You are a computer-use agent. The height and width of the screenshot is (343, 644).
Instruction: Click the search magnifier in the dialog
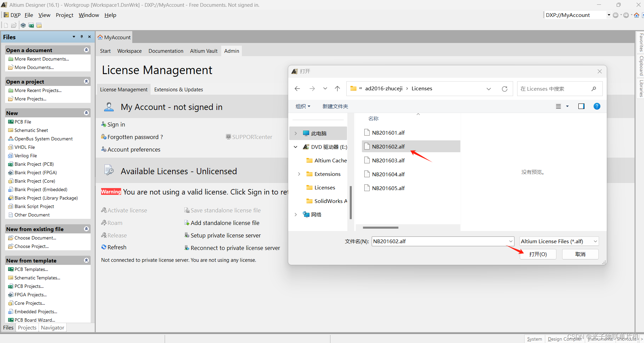tap(594, 89)
